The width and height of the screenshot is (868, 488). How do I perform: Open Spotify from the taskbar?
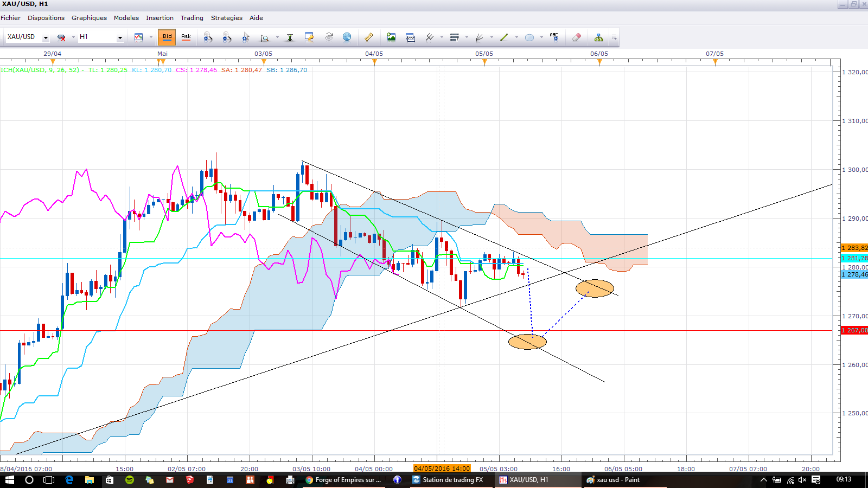(x=129, y=480)
